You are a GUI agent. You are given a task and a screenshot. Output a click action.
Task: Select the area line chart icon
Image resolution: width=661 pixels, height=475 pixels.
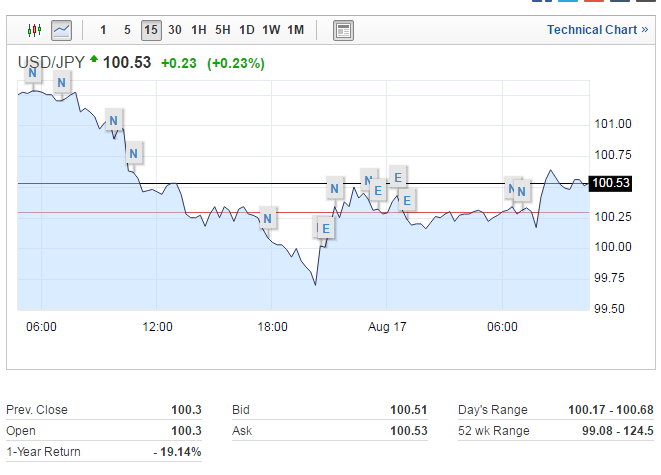pos(61,30)
